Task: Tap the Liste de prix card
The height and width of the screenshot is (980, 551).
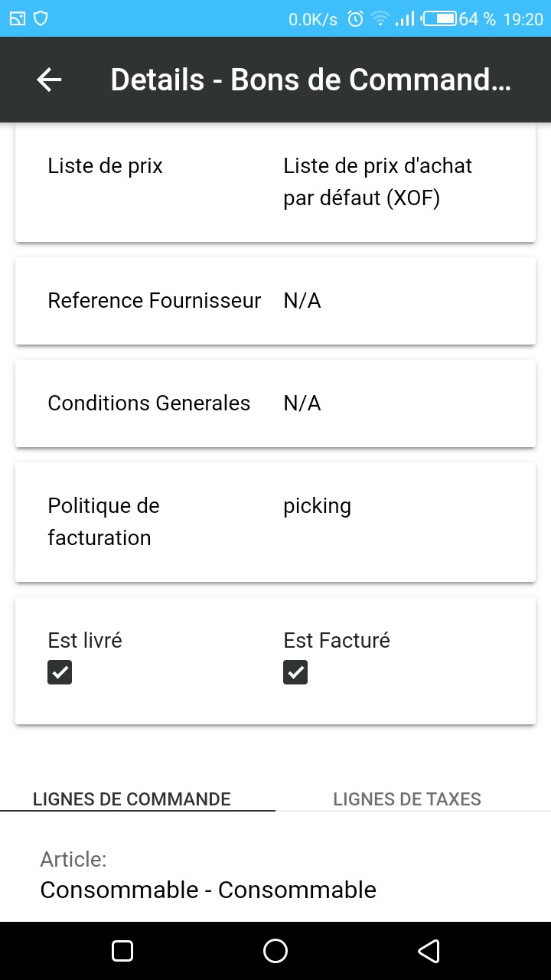Action: click(275, 182)
